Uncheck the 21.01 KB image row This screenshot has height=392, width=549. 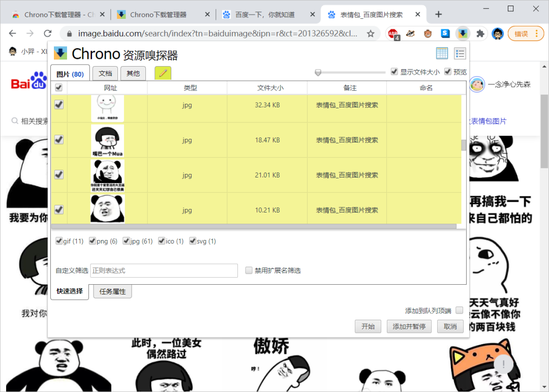59,175
